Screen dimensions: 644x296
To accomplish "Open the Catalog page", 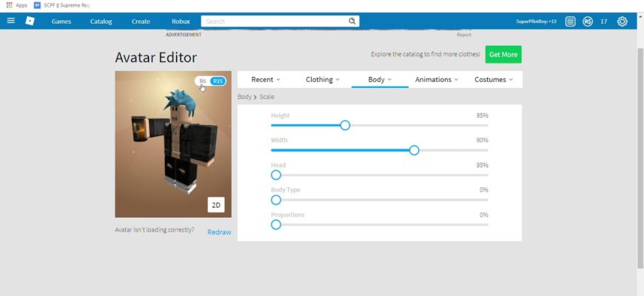I will (x=101, y=21).
